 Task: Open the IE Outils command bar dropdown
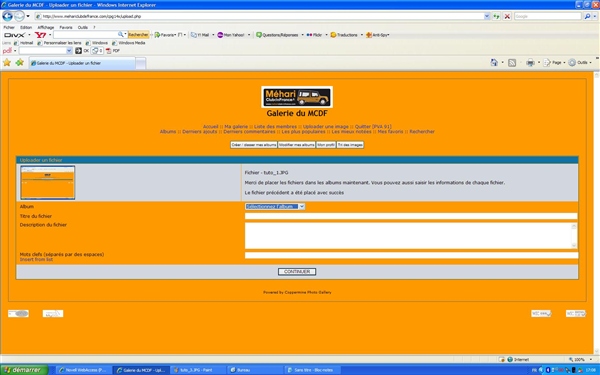[x=580, y=62]
